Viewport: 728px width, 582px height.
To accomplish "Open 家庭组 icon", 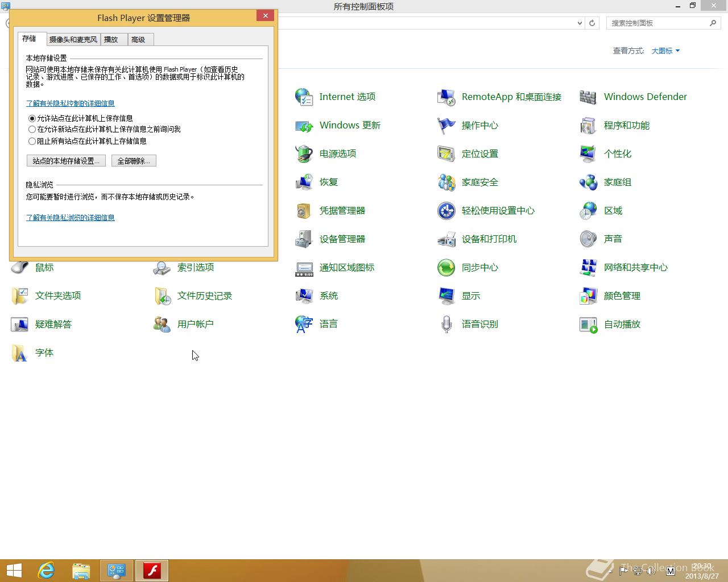I will pos(589,182).
